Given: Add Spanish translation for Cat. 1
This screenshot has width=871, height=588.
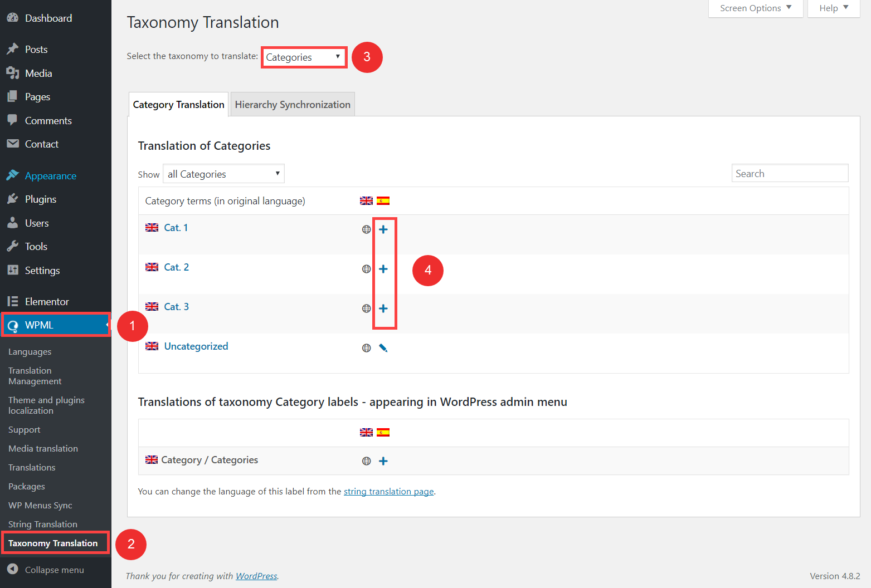Looking at the screenshot, I should [383, 229].
